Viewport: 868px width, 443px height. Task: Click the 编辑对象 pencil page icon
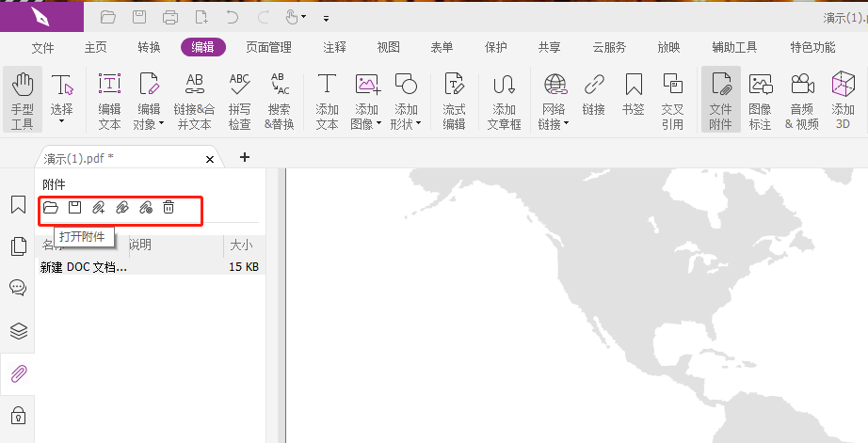tap(149, 84)
